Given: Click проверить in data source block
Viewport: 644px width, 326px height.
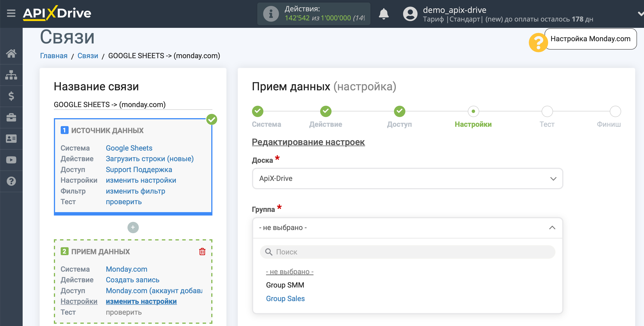Looking at the screenshot, I should pos(124,202).
